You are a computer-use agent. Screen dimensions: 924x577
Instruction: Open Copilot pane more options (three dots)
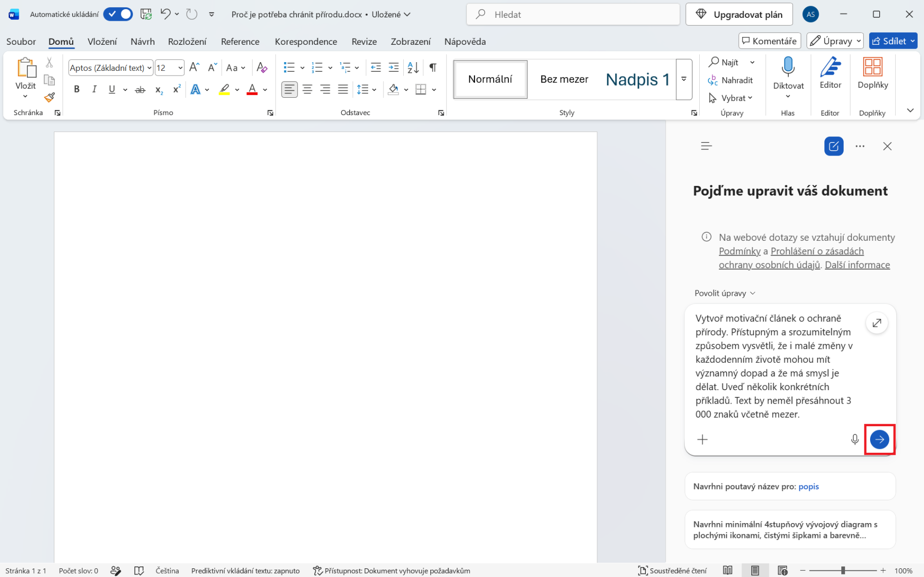point(860,146)
